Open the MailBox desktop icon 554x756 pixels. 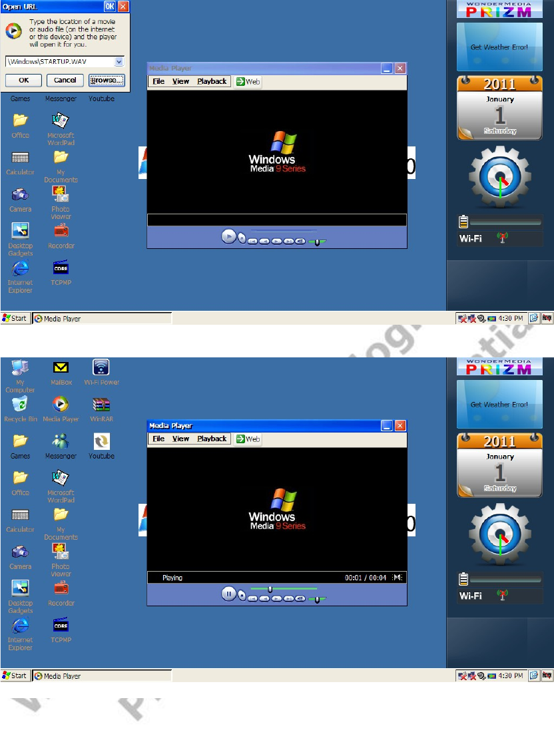pyautogui.click(x=61, y=373)
